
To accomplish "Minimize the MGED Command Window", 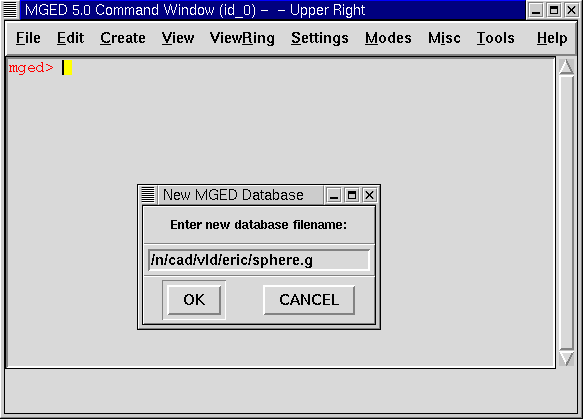I will coord(536,10).
